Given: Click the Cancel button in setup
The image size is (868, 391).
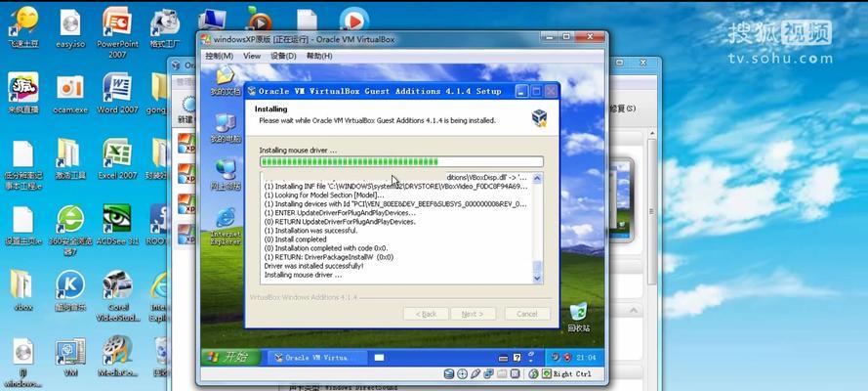Looking at the screenshot, I should [x=527, y=314].
